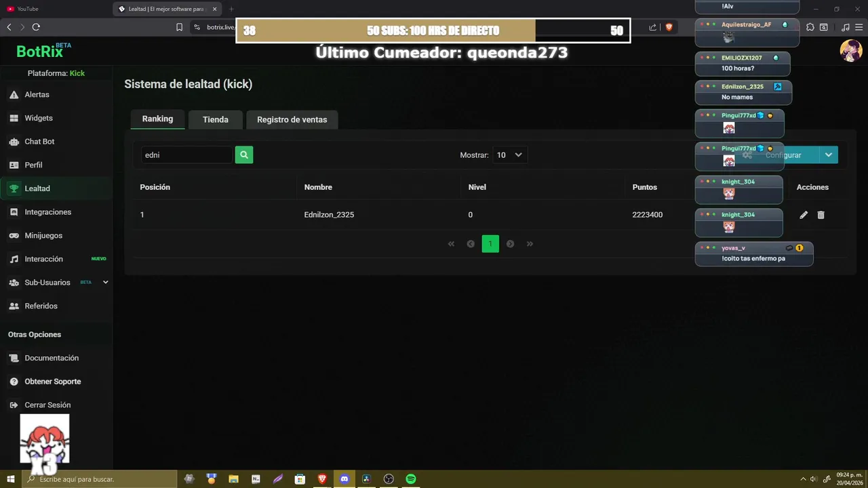
Task: Reload the page in the browser
Action: [x=36, y=27]
